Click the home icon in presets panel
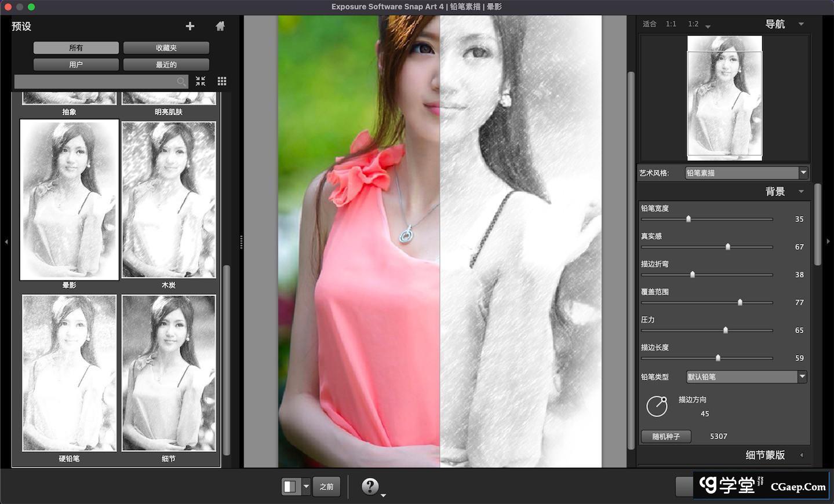The width and height of the screenshot is (834, 504). pyautogui.click(x=220, y=26)
